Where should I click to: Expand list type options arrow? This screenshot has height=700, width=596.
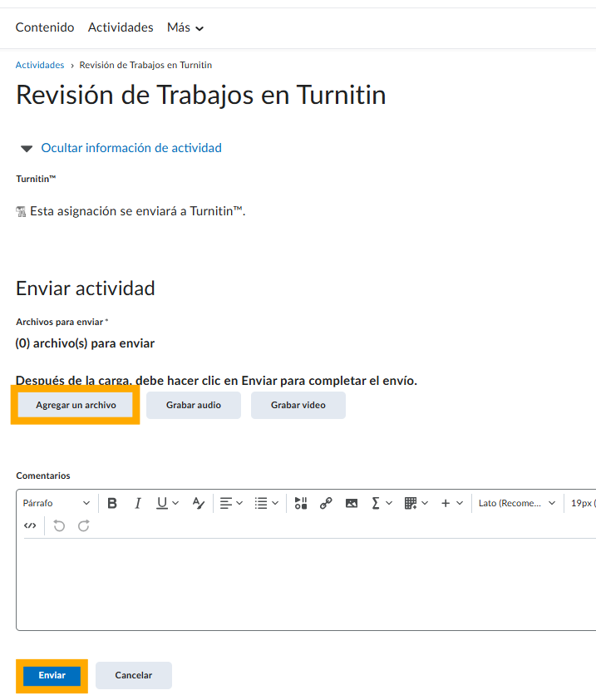pyautogui.click(x=275, y=503)
